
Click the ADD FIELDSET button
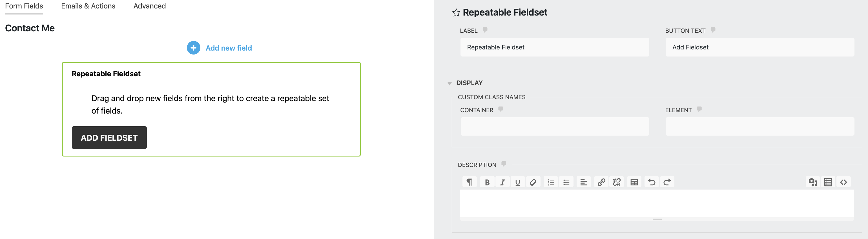(109, 137)
